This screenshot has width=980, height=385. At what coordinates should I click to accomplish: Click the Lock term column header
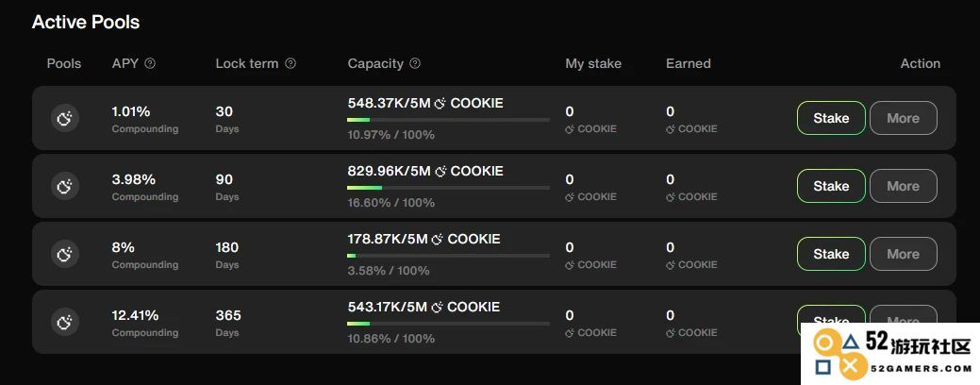247,64
